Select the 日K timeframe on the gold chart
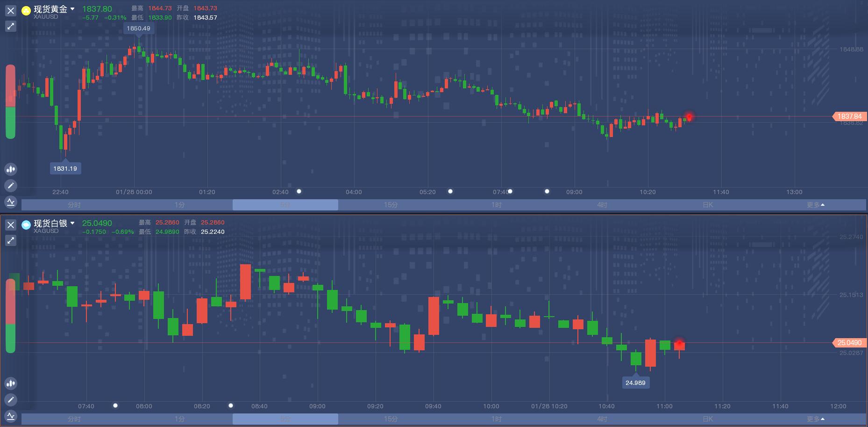 708,205
